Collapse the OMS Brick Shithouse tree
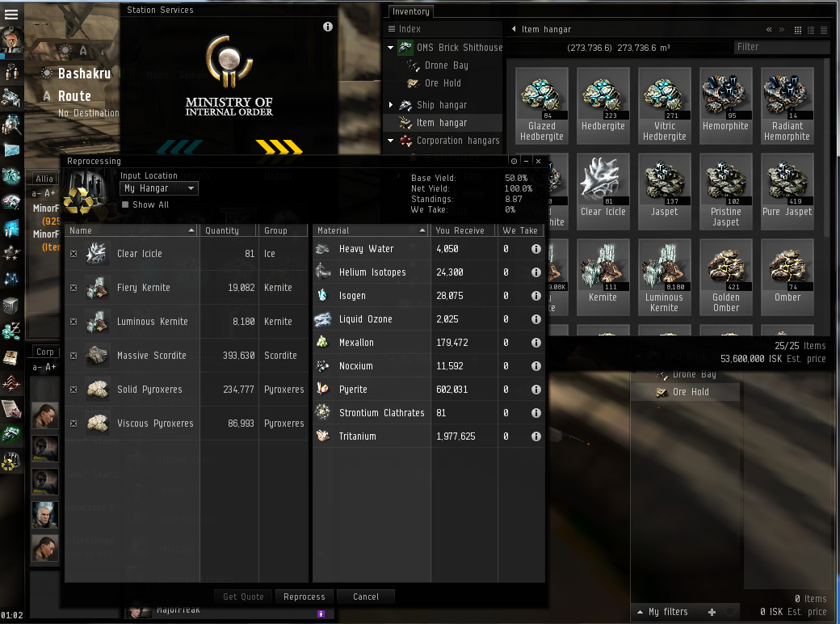Viewport: 840px width, 624px height. coord(391,48)
